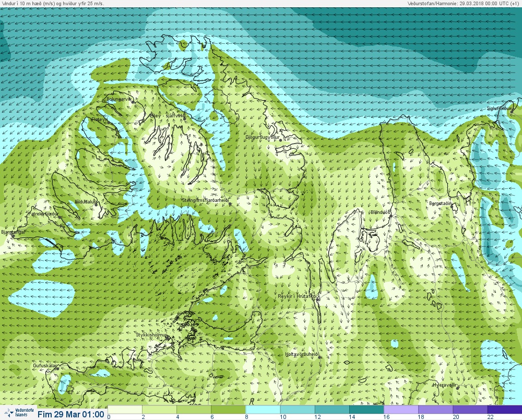Click the Bergstaðir station label

(440, 203)
